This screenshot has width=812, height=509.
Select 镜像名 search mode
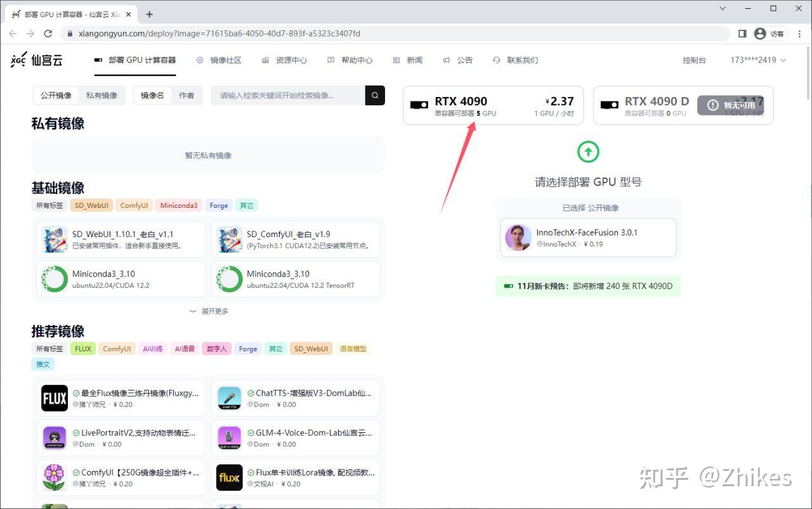point(152,96)
